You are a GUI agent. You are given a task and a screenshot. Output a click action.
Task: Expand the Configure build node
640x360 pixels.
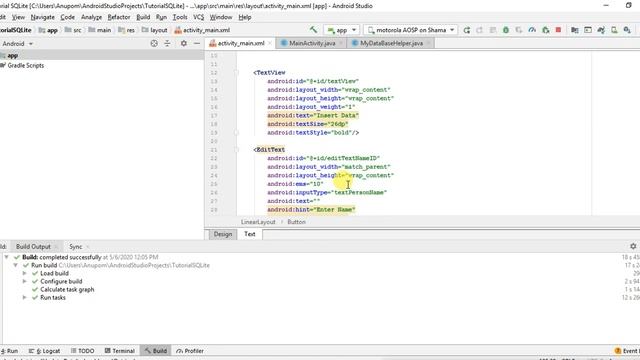tap(24, 282)
